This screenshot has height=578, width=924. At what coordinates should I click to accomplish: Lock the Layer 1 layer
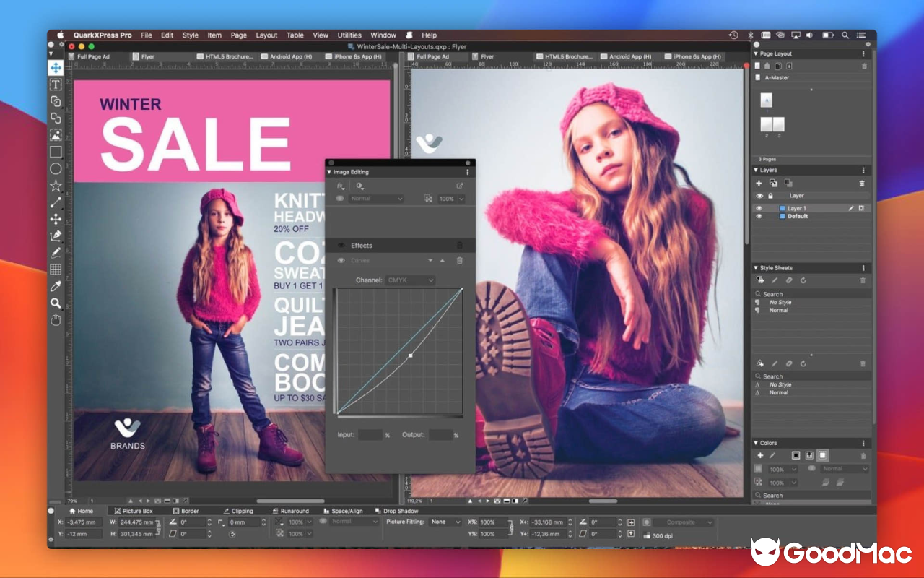[771, 207]
